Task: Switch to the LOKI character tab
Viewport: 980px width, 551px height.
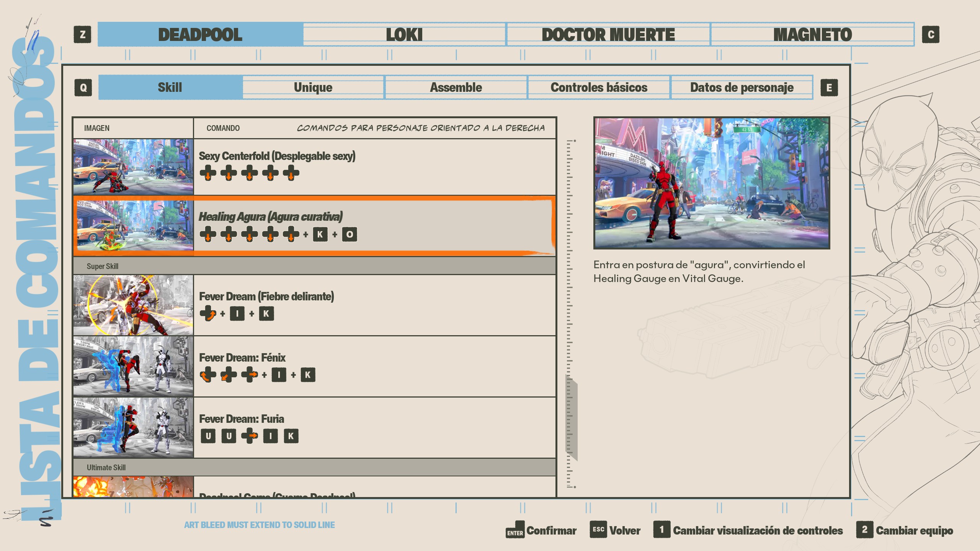Action: tap(404, 34)
